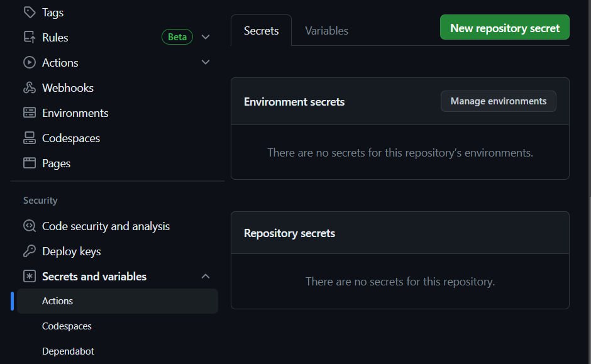
Task: Expand the Actions section chevron
Action: click(206, 63)
